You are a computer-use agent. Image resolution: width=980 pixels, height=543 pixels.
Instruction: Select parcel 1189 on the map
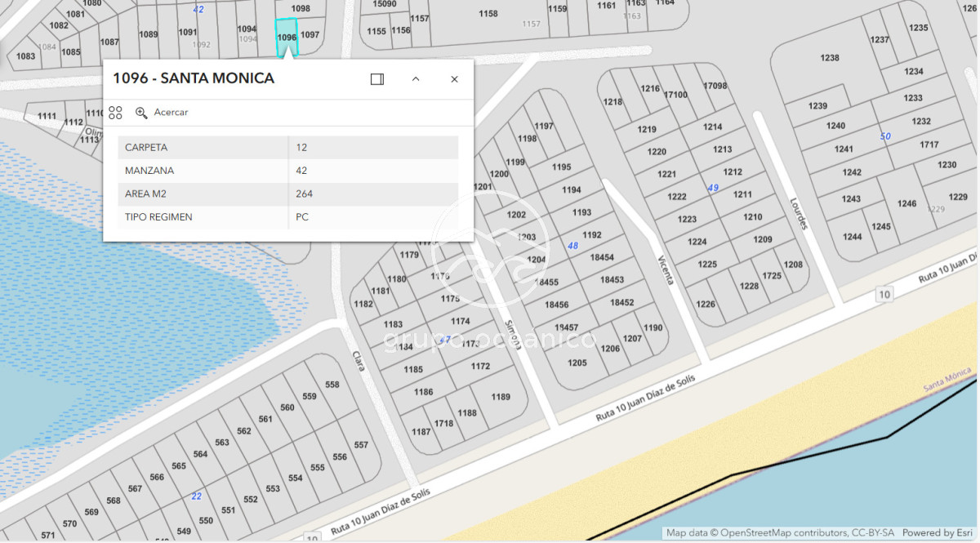pos(501,398)
